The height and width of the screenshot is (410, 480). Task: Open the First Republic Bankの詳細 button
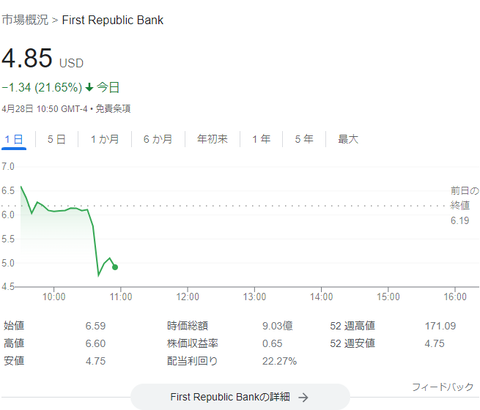click(x=240, y=397)
